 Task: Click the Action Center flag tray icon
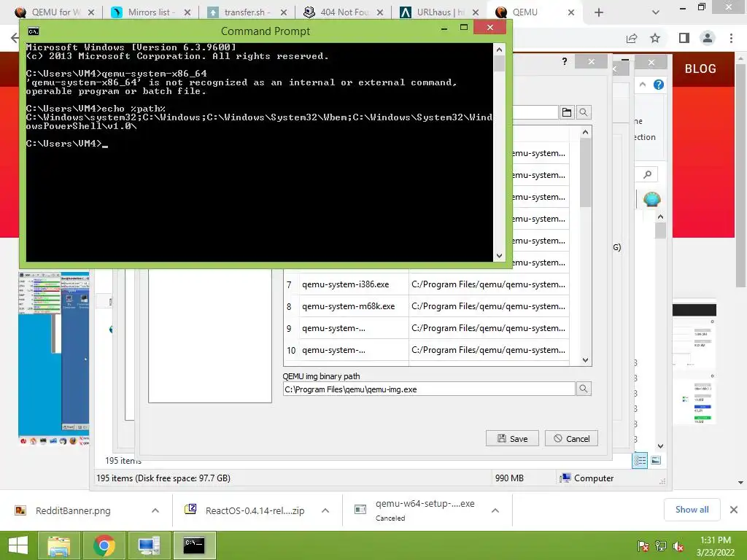pyautogui.click(x=643, y=547)
